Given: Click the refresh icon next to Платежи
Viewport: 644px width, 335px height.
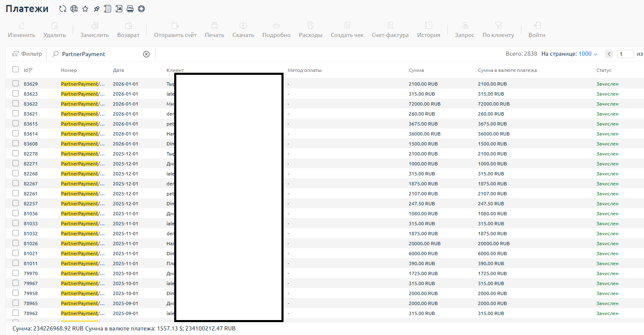Looking at the screenshot, I should click(63, 9).
